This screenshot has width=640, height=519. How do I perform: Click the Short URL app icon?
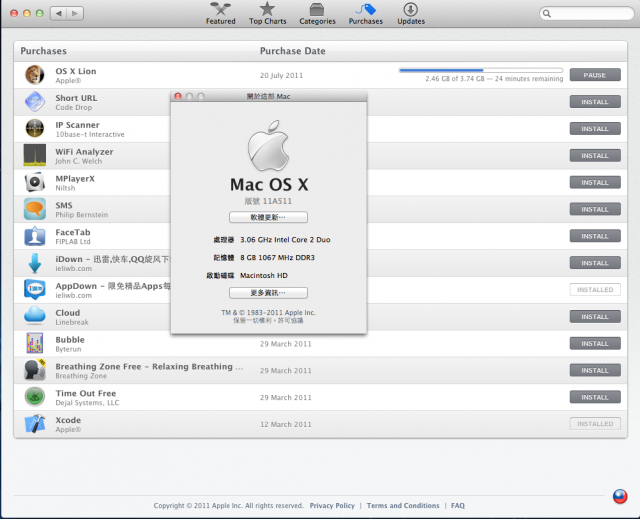click(x=35, y=102)
